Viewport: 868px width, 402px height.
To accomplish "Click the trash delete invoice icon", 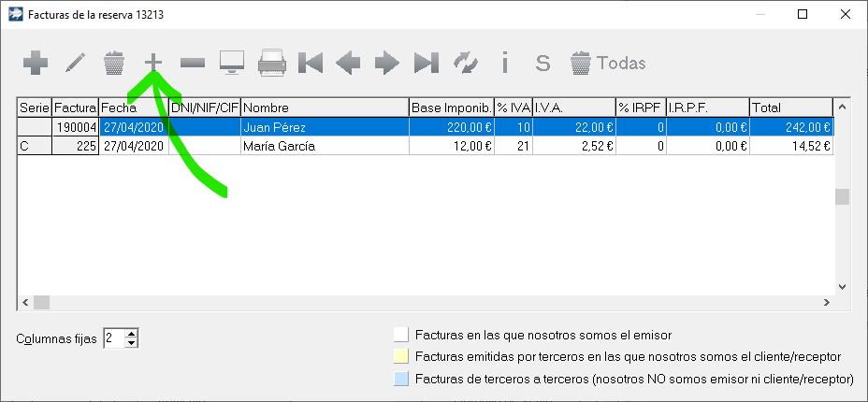I will click(x=114, y=63).
